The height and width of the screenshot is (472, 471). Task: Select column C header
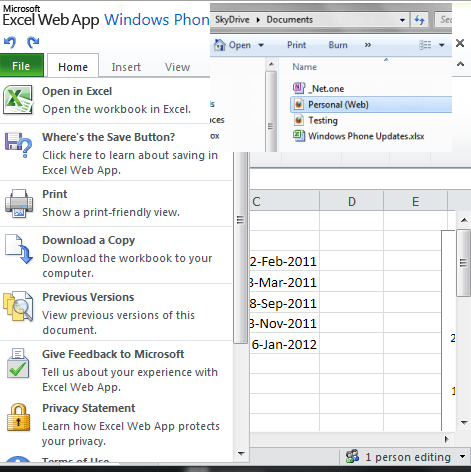[284, 201]
